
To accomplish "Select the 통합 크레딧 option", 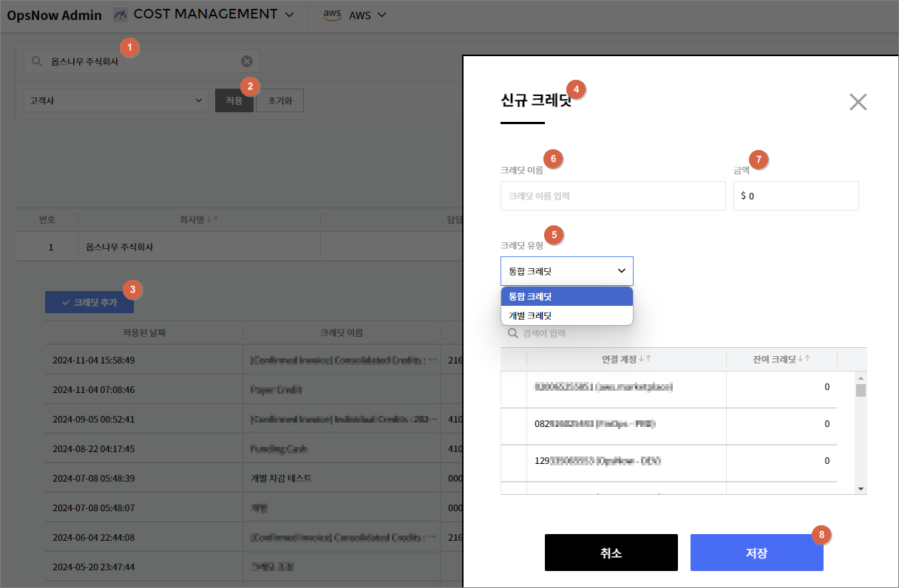I will tap(567, 296).
